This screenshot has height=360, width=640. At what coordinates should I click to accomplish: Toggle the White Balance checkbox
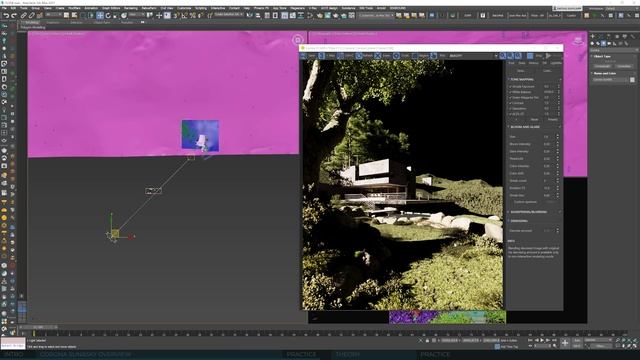[x=510, y=92]
